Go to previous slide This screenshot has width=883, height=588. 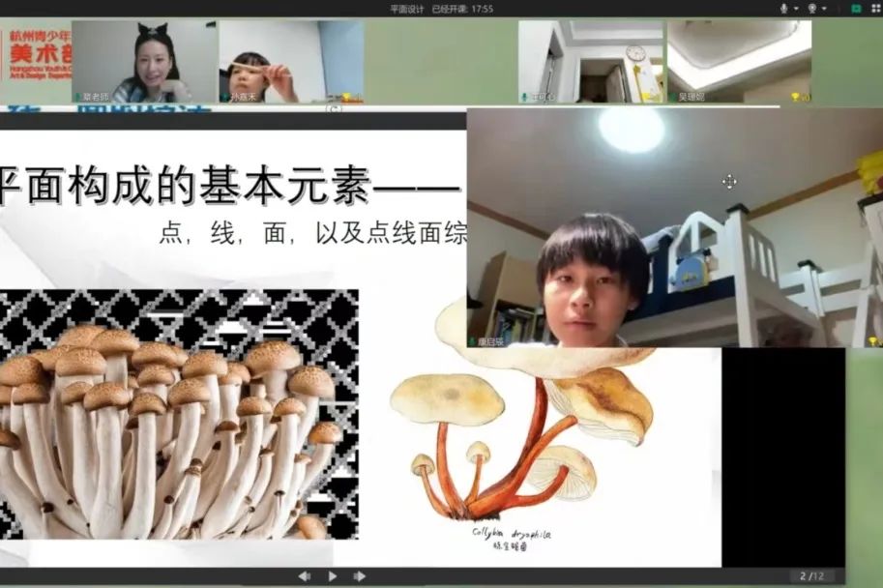[x=305, y=575]
